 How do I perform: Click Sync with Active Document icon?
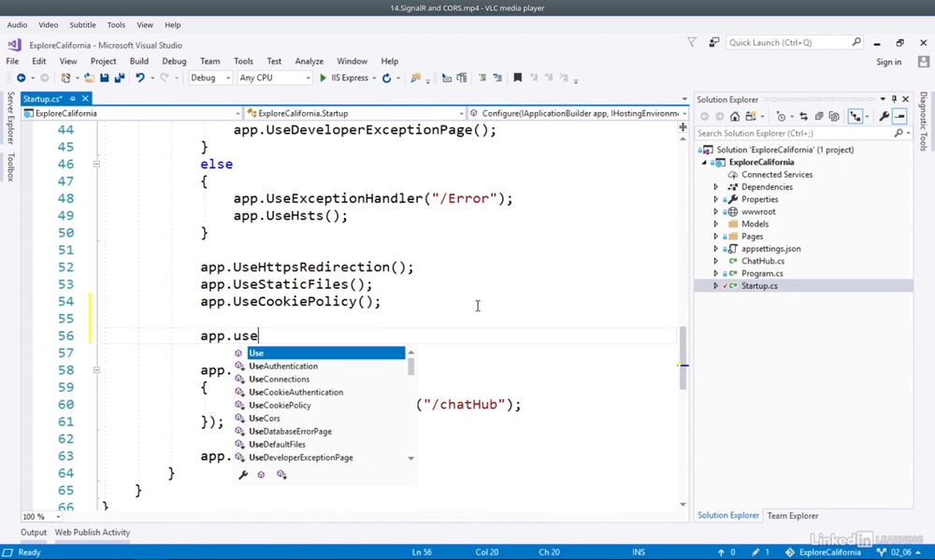(x=803, y=116)
